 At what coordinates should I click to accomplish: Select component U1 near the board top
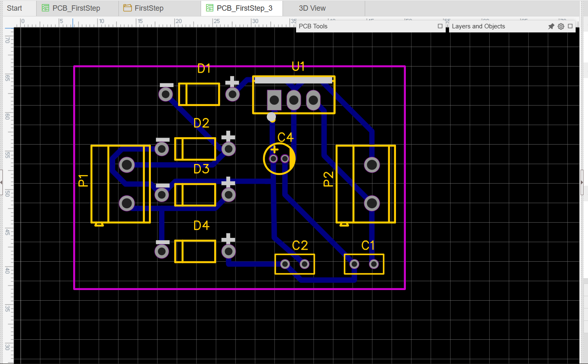coord(294,94)
